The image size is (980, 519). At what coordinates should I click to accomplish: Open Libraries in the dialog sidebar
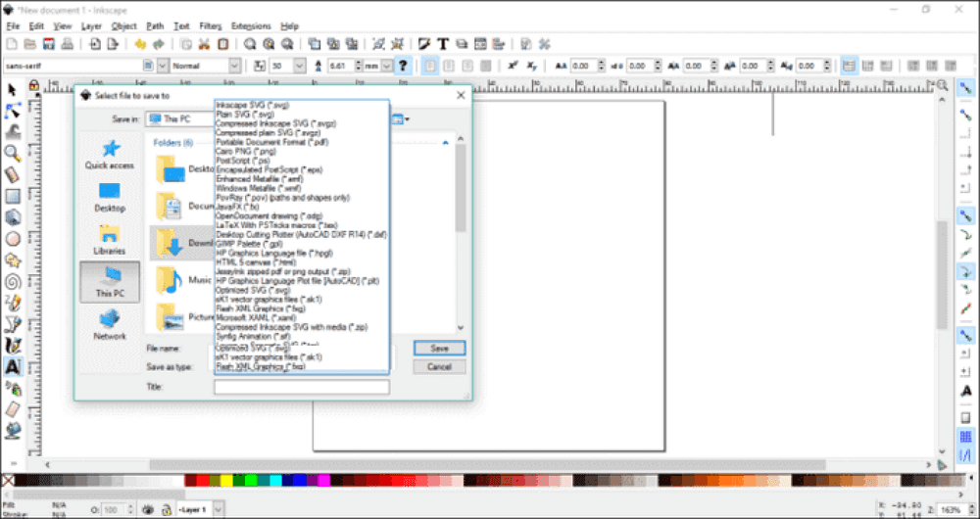110,239
